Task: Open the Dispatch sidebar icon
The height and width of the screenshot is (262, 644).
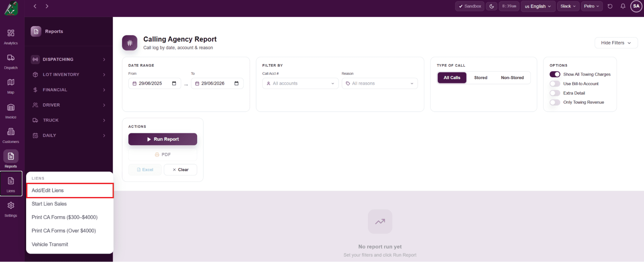Action: pos(11,61)
